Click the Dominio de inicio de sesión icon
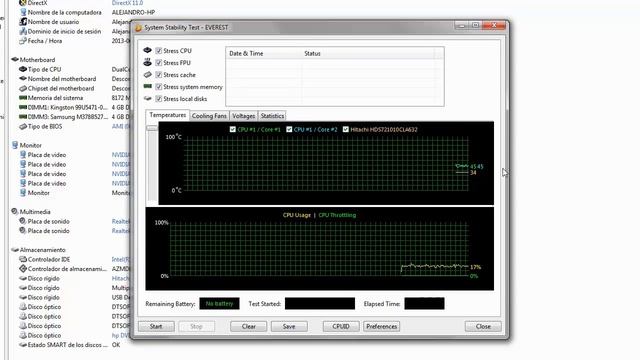This screenshot has height=360, width=640. click(x=23, y=31)
